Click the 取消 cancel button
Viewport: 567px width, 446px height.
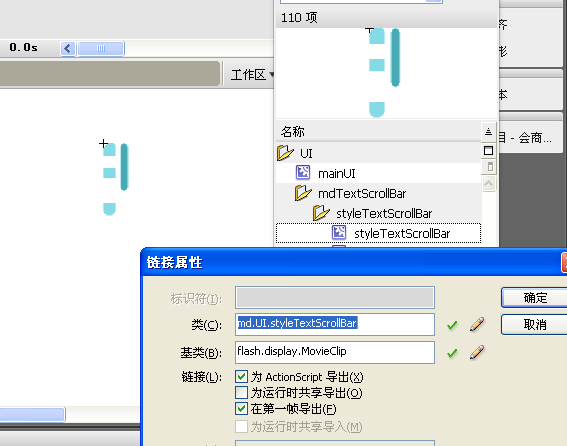pyautogui.click(x=534, y=324)
